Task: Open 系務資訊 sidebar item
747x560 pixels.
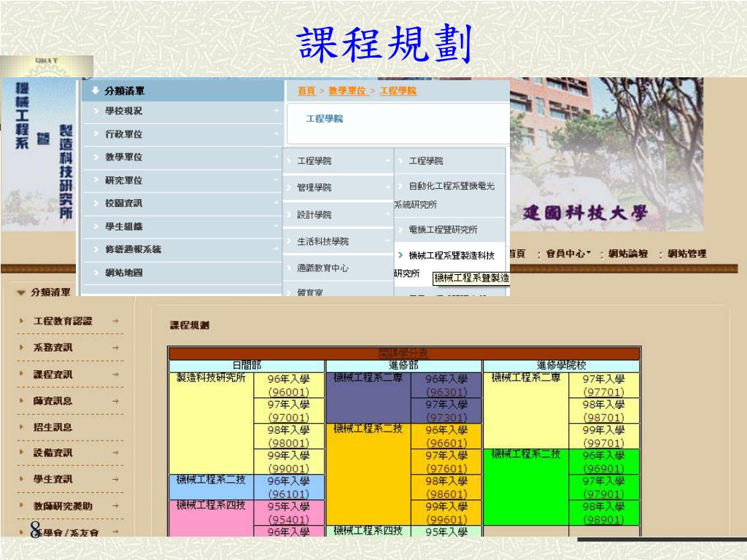Action: pos(53,348)
